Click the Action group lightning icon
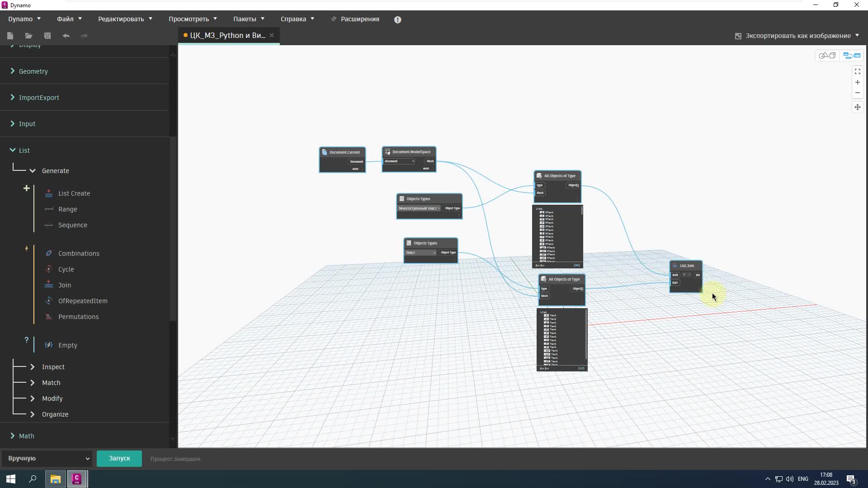The width and height of the screenshot is (868, 488). [27, 249]
